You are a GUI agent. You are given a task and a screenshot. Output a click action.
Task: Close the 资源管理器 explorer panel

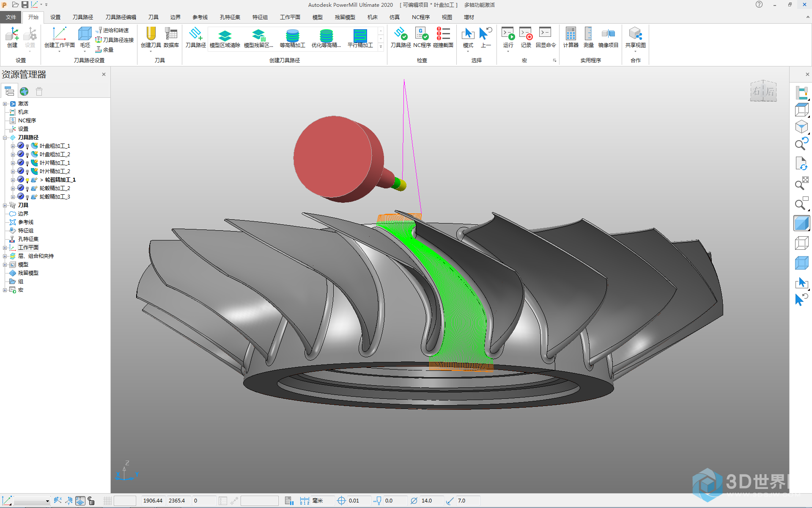[104, 75]
